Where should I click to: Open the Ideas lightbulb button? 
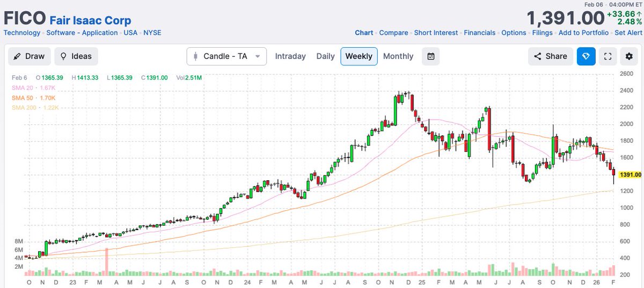(76, 56)
